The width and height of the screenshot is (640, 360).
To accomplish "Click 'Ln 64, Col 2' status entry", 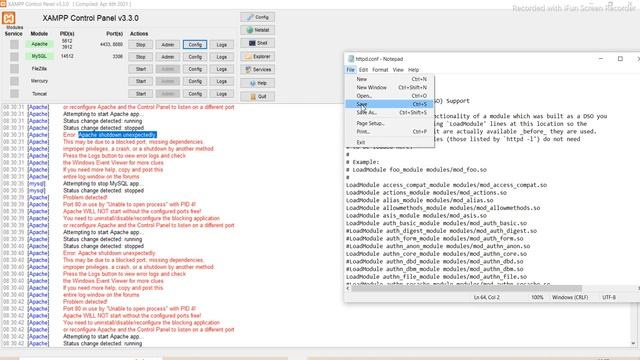I will (487, 298).
